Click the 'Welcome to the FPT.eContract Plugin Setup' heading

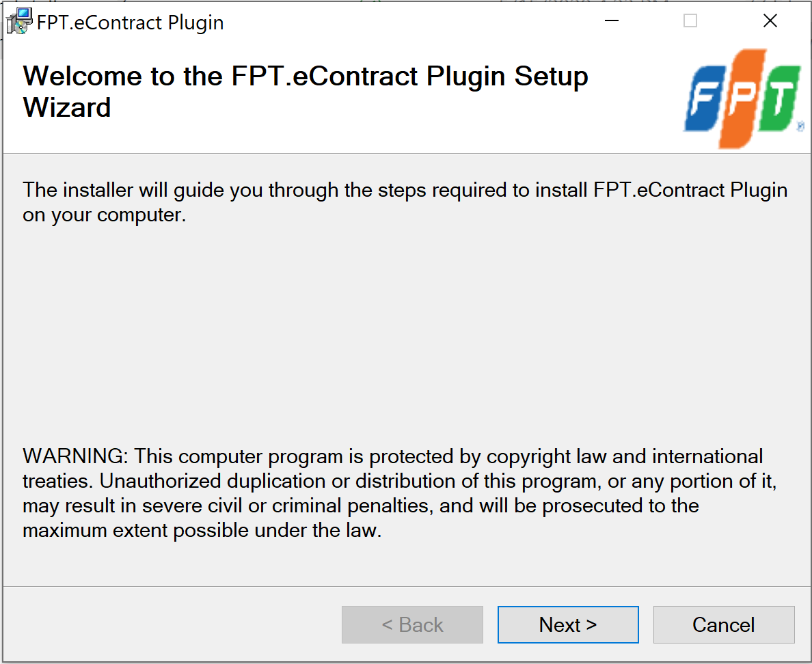306,76
